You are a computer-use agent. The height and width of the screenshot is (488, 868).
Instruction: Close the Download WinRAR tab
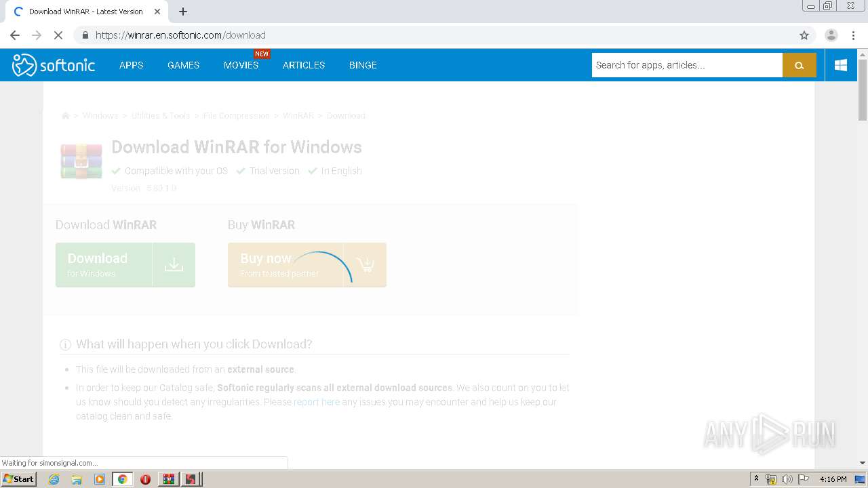click(157, 12)
